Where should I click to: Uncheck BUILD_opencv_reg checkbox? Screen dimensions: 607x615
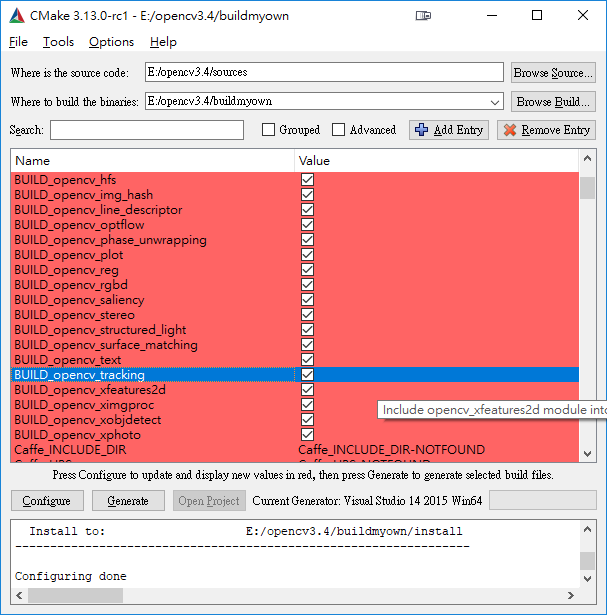tap(307, 269)
